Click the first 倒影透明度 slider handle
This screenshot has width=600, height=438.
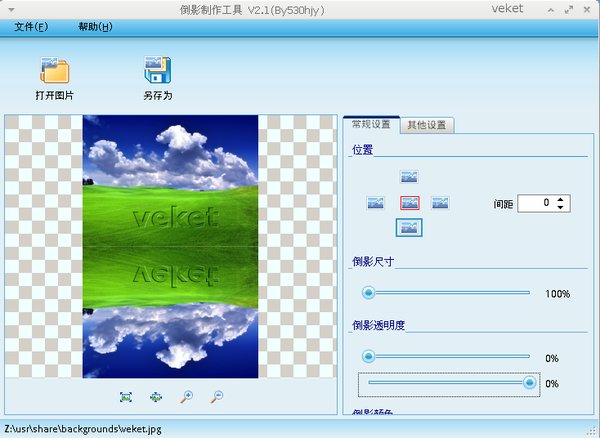click(368, 357)
